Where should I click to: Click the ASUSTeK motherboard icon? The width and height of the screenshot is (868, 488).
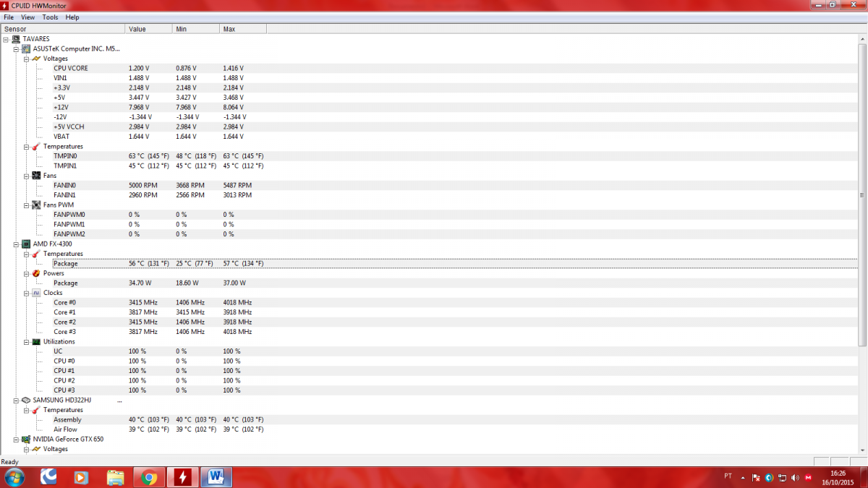pos(27,48)
